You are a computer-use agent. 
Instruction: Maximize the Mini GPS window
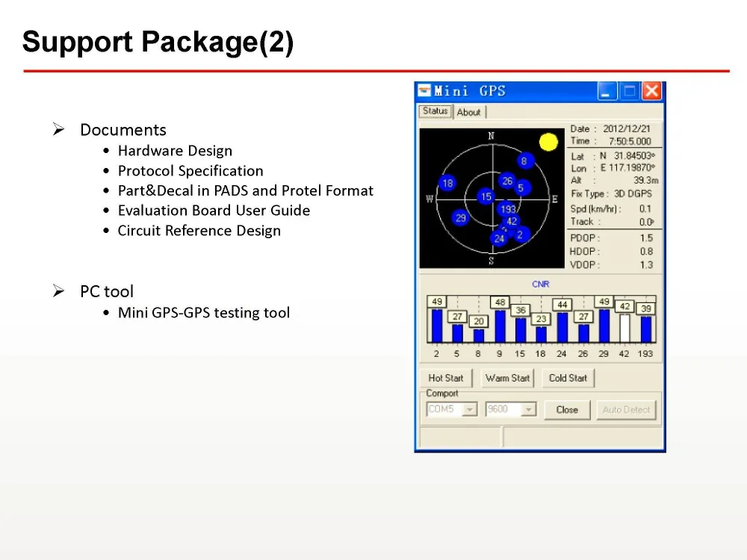click(x=629, y=91)
